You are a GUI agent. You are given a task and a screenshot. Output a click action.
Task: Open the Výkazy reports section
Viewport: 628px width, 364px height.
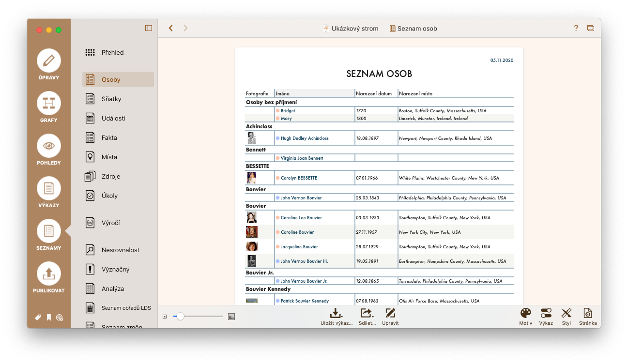click(48, 192)
